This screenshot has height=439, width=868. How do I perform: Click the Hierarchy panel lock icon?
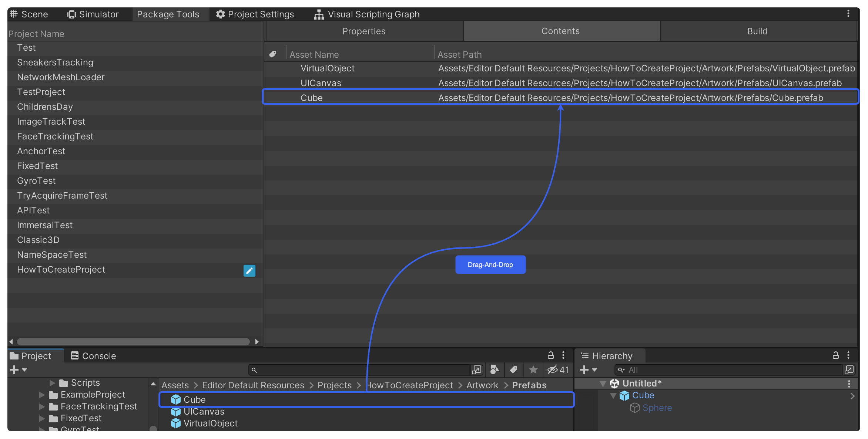pyautogui.click(x=836, y=355)
